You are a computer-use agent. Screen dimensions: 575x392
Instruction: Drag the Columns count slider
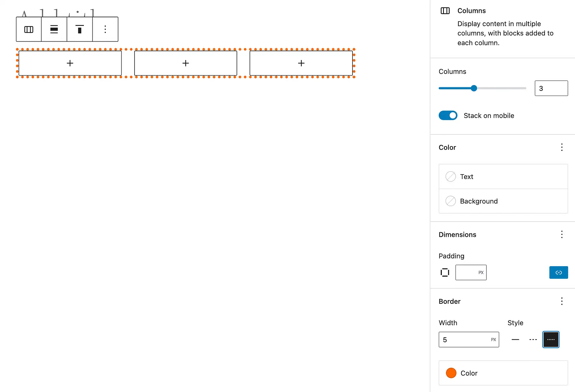(474, 88)
